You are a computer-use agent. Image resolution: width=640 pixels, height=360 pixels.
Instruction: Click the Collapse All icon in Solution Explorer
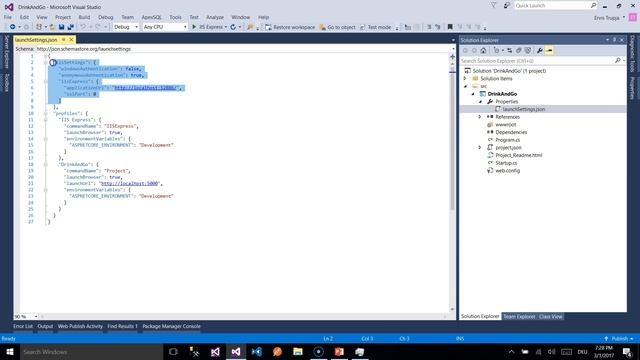[518, 51]
